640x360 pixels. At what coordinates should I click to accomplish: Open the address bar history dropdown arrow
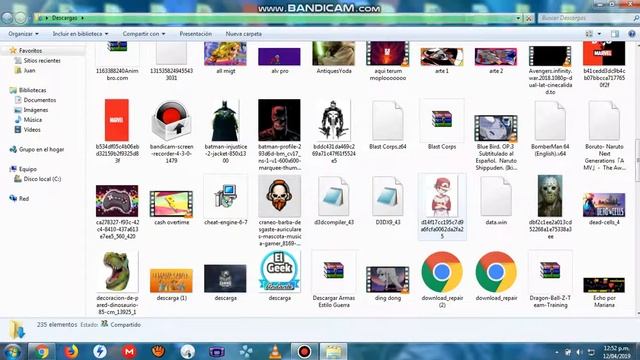pos(518,18)
